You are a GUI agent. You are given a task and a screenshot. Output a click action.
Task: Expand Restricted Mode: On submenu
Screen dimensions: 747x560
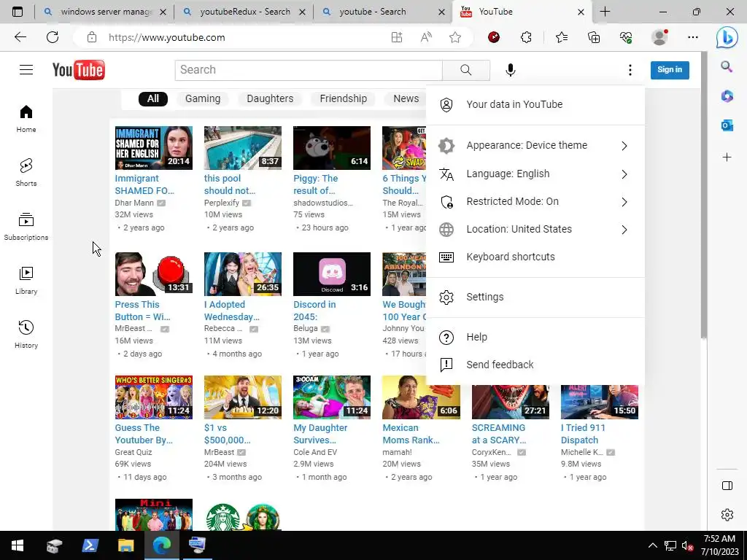[x=535, y=201]
